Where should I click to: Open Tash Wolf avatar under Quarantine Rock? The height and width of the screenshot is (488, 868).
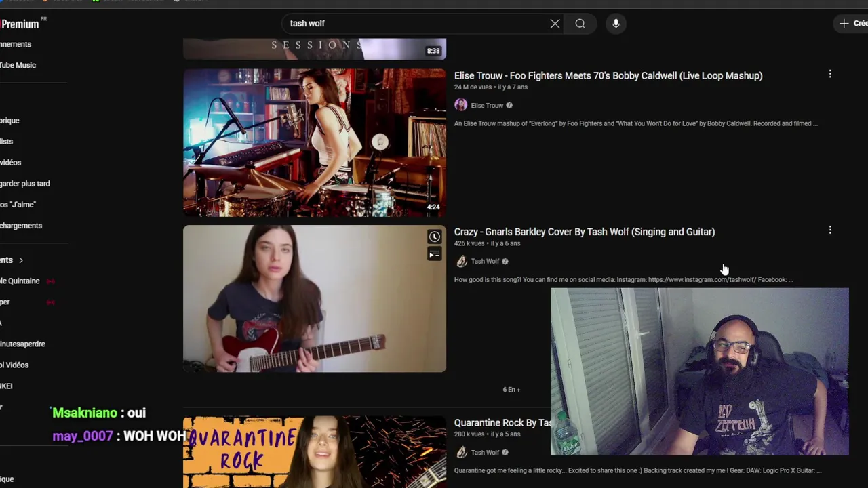click(x=461, y=452)
